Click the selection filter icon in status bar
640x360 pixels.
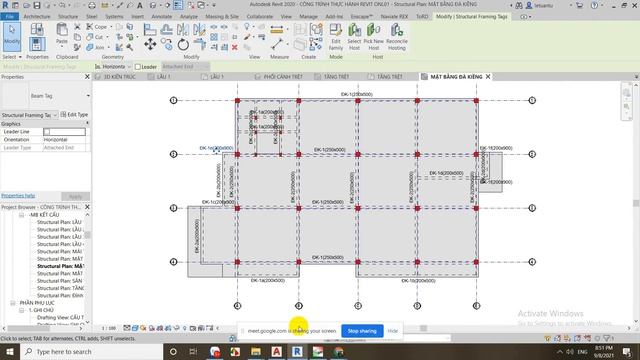(x=607, y=338)
